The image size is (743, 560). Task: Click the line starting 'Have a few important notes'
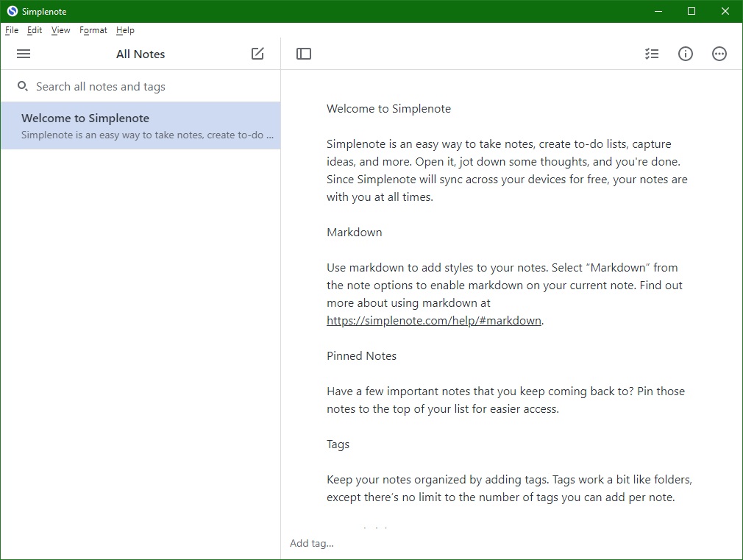click(x=505, y=391)
